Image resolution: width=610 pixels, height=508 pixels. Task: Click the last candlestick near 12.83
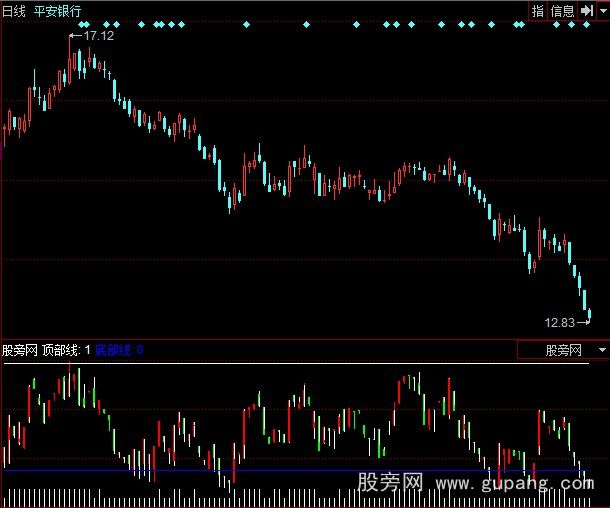tap(590, 314)
